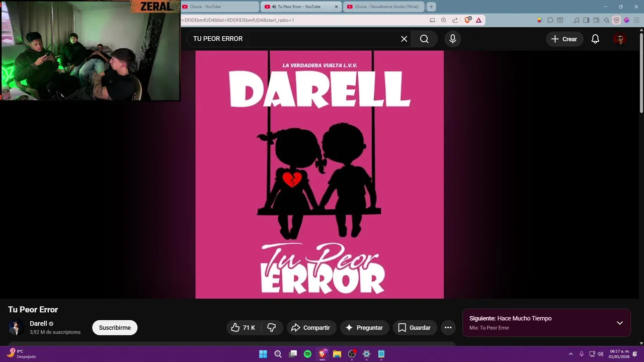Click the 'Tu Peor Error' video title
The width and height of the screenshot is (644, 362).
tap(33, 310)
